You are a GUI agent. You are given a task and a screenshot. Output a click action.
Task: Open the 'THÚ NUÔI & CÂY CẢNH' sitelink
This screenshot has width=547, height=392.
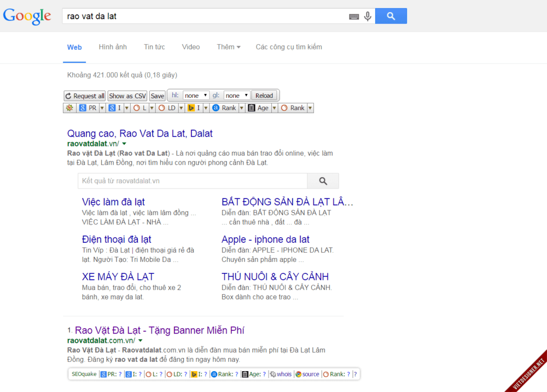275,277
